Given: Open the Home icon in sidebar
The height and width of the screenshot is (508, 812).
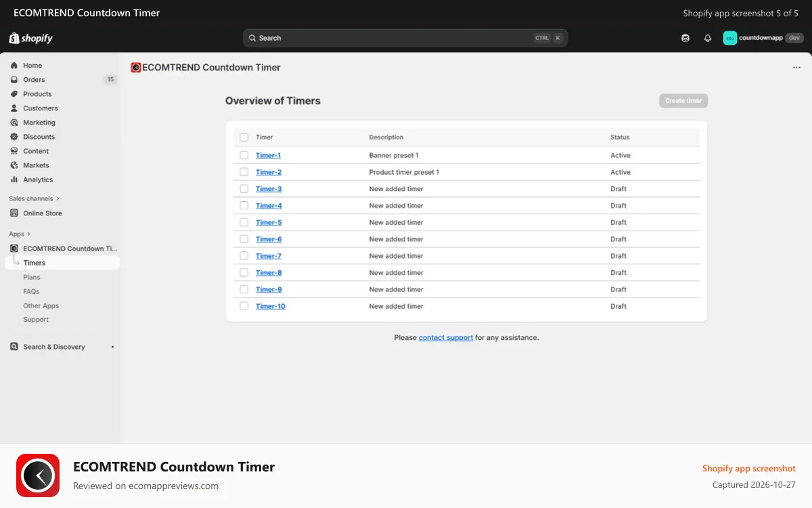Looking at the screenshot, I should tap(14, 66).
